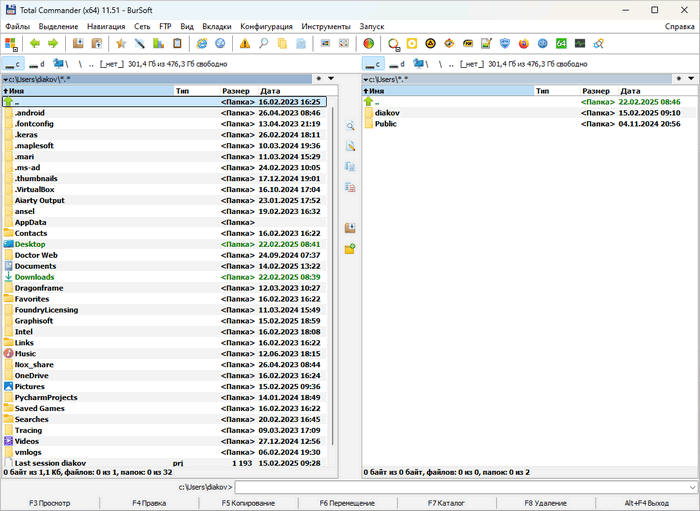Select the Public folder in right panel

(x=529, y=124)
